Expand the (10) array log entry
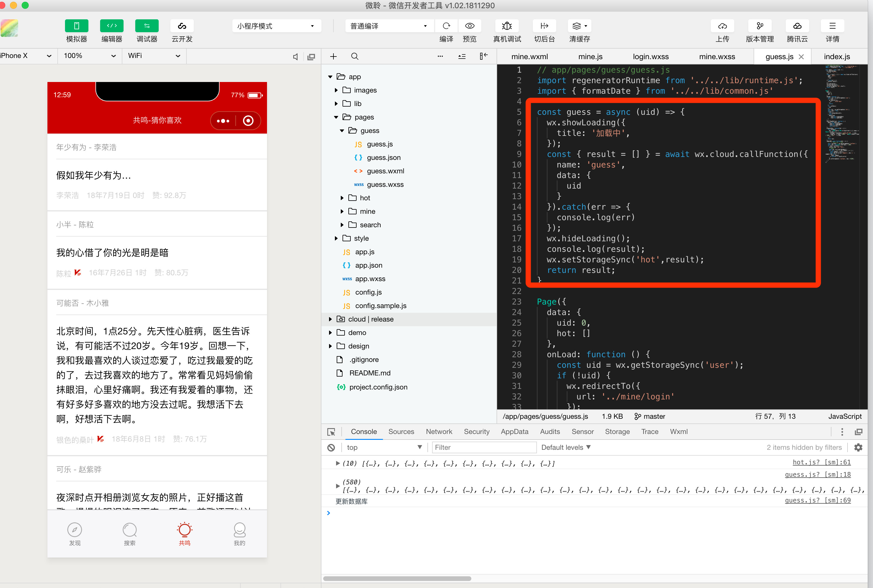Viewport: 873px width, 588px height. coord(337,464)
